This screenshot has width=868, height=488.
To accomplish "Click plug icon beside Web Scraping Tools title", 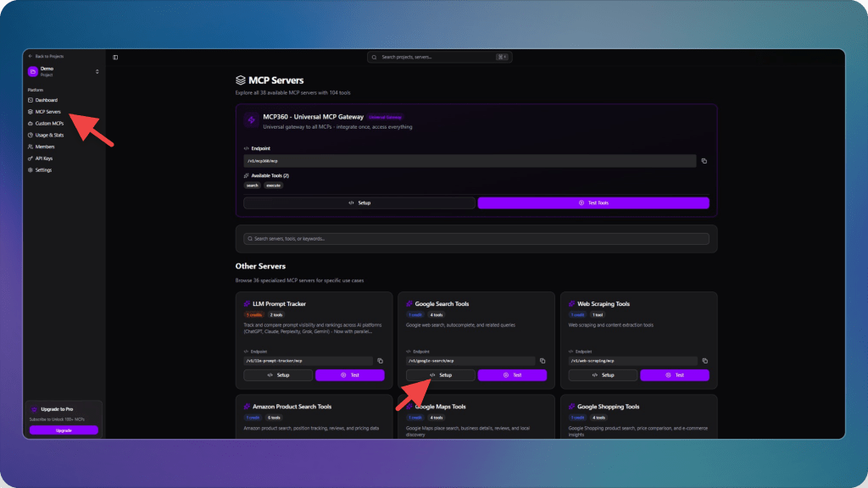I will (572, 304).
